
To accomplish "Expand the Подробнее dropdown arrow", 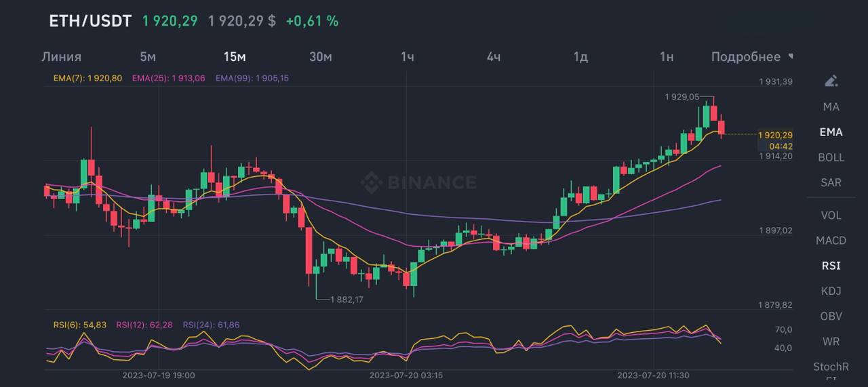I will 790,56.
